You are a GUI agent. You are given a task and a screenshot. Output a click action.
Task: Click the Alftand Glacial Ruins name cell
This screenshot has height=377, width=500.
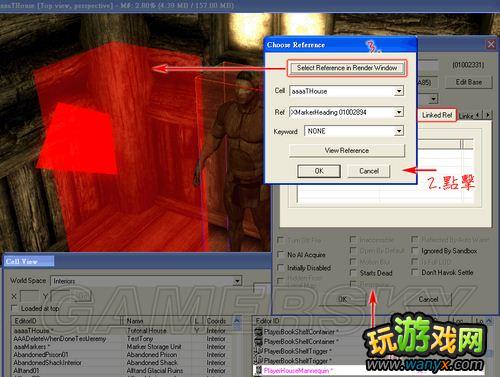[x=155, y=371]
